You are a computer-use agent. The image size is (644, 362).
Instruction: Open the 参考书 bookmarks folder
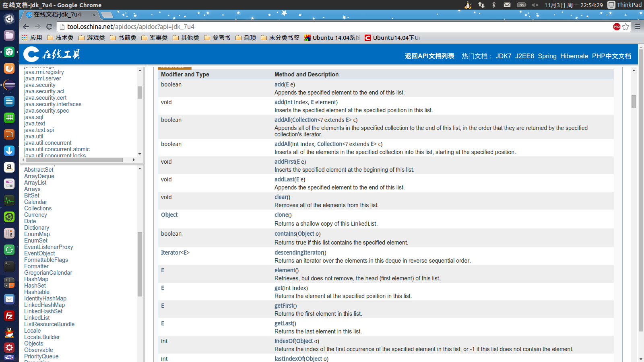click(217, 38)
